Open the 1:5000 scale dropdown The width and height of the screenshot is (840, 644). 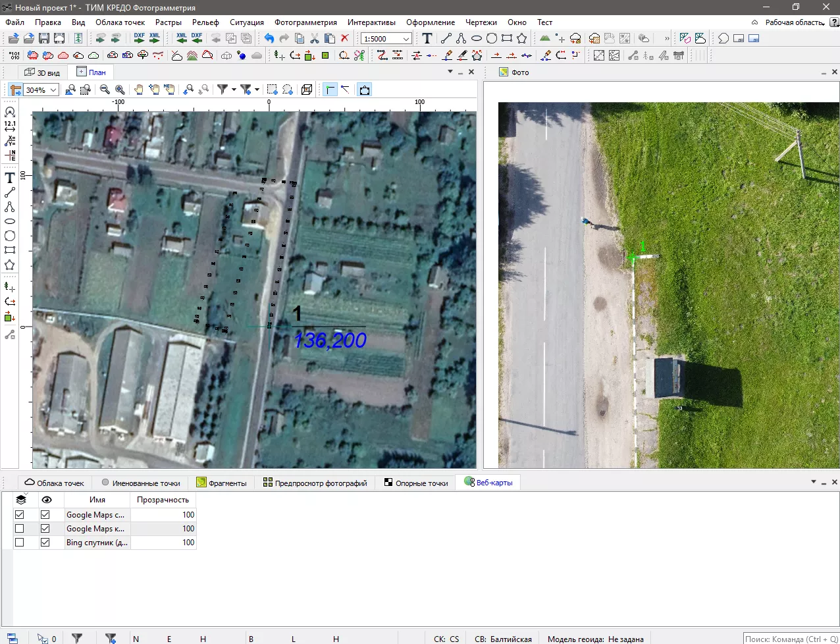tap(406, 39)
